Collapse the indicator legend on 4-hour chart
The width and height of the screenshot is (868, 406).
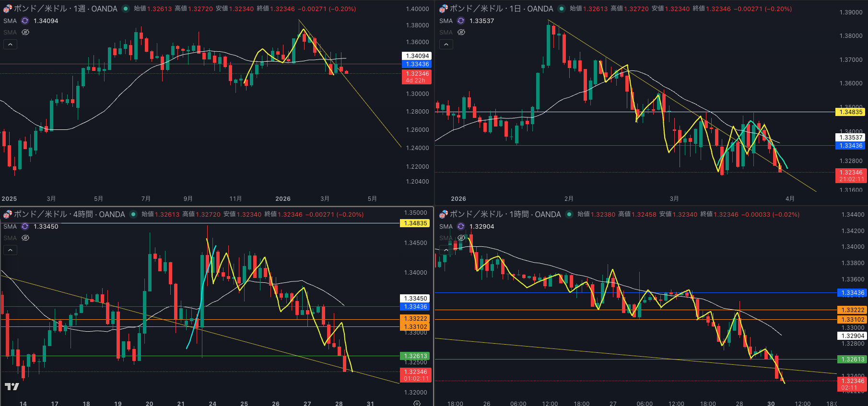pyautogui.click(x=10, y=250)
